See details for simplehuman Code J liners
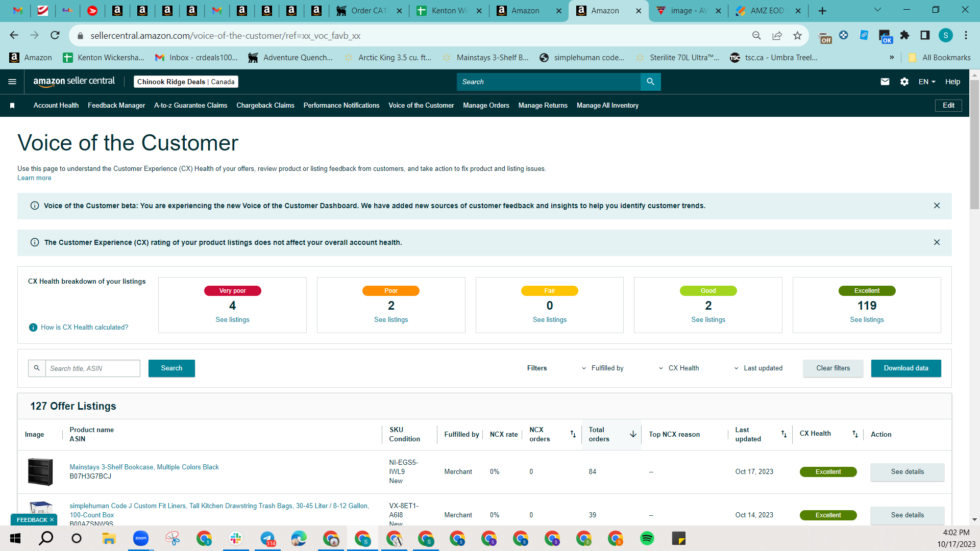 click(907, 515)
